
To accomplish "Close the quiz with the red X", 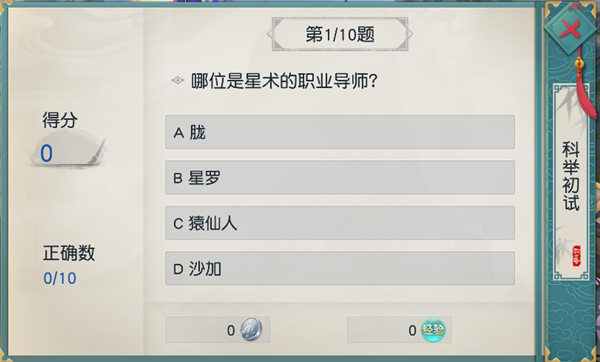I will (x=570, y=28).
